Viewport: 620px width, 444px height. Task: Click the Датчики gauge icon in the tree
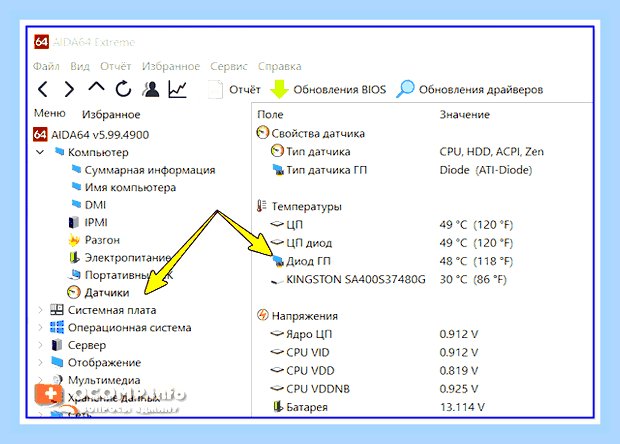click(74, 292)
